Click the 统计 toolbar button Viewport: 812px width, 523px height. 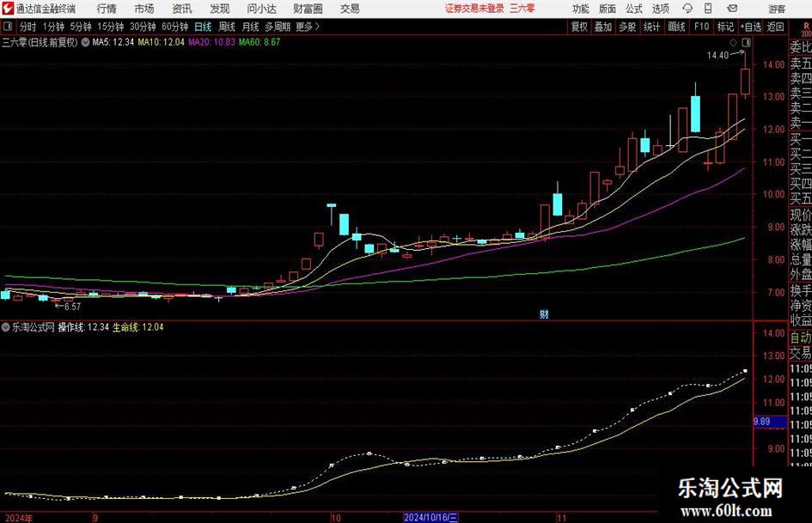651,27
